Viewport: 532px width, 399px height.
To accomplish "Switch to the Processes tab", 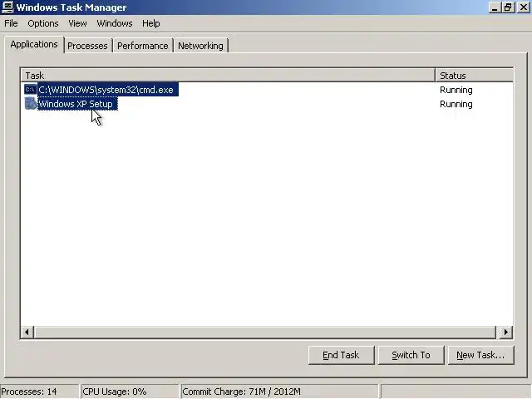I will pos(87,46).
